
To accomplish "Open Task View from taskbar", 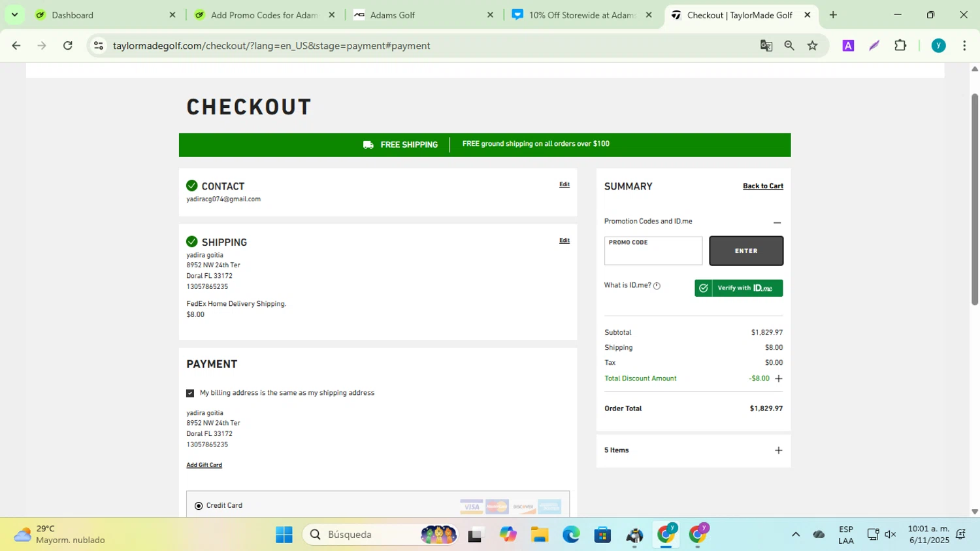I will (476, 535).
